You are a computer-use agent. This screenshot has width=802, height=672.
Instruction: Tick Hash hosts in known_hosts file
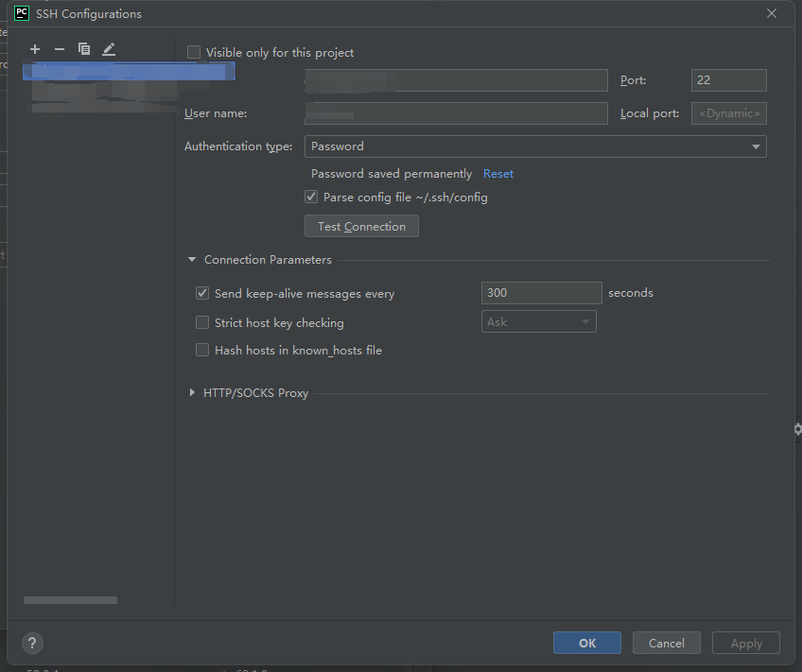(x=202, y=350)
